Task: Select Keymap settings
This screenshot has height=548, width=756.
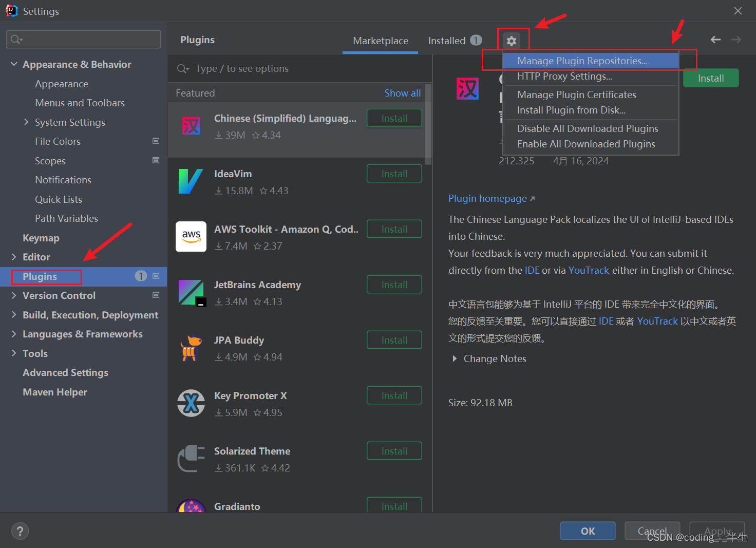Action: 41,238
